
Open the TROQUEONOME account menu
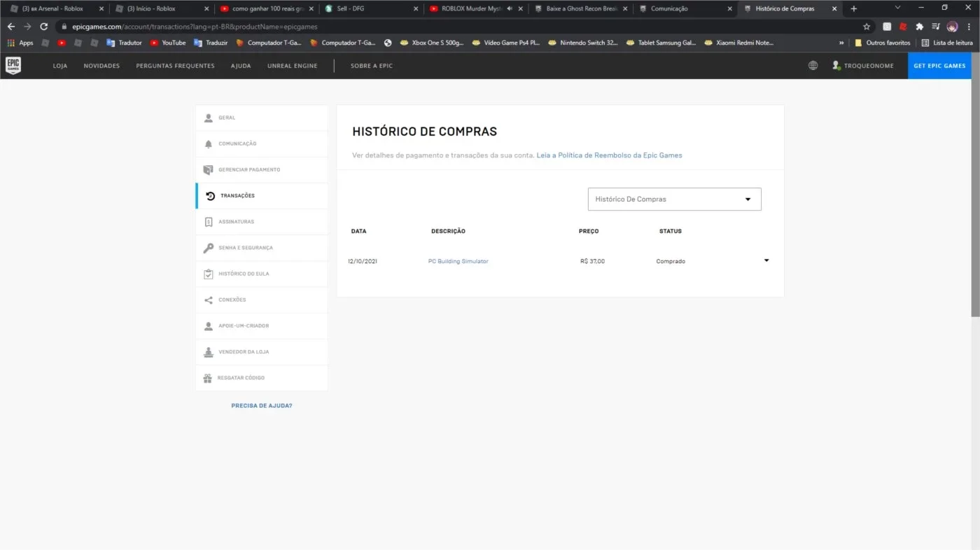(862, 66)
